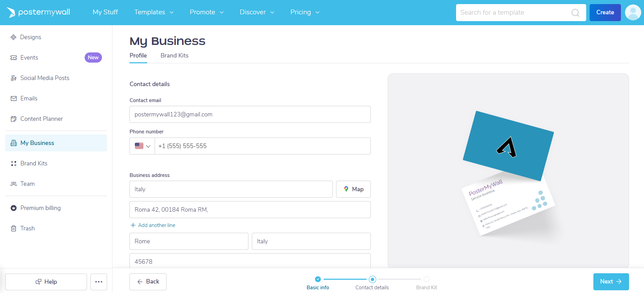
Task: Click the Contact email input field
Action: (x=250, y=114)
